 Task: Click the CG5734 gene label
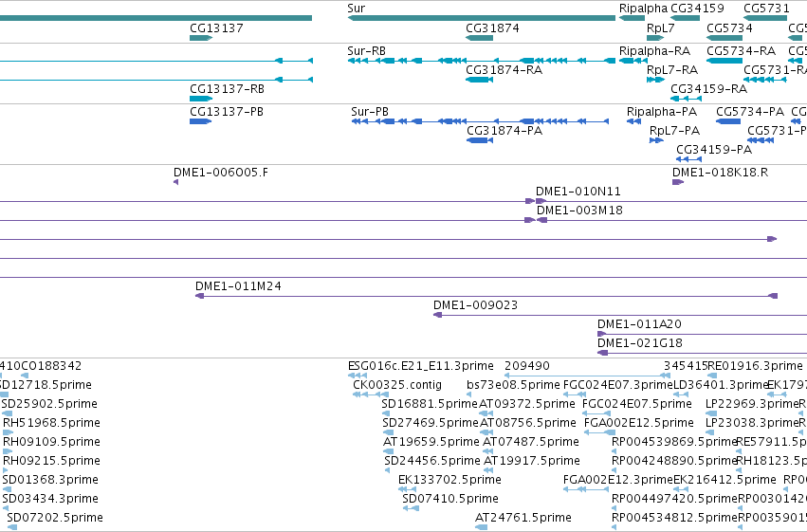click(x=729, y=28)
